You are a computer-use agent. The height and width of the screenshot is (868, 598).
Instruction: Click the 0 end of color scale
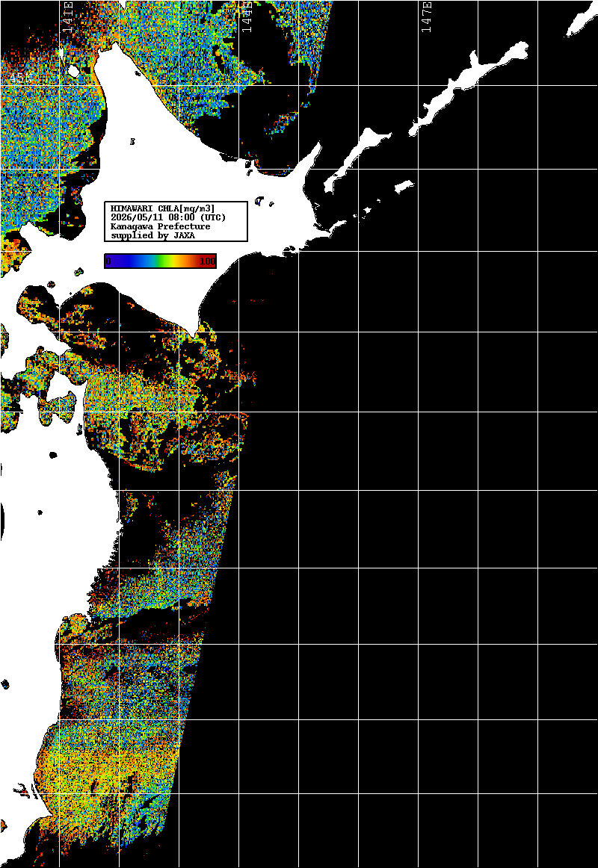tap(108, 261)
